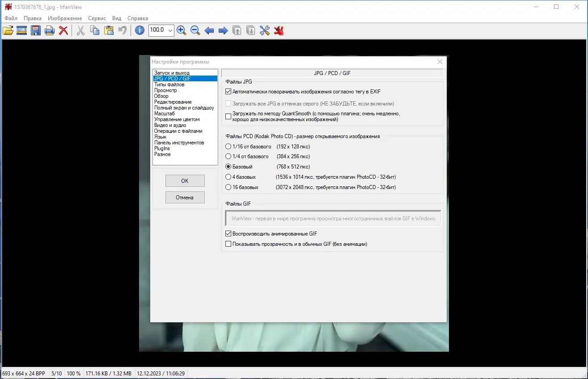This screenshot has height=379, width=588.
Task: Toggle the QuantSmooth loading method checkbox
Action: click(228, 117)
